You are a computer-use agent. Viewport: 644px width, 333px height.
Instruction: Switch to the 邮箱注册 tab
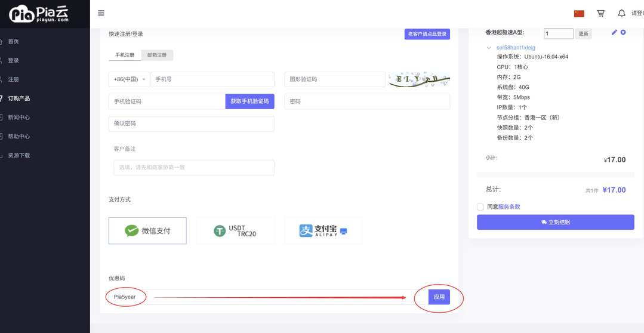click(x=157, y=55)
